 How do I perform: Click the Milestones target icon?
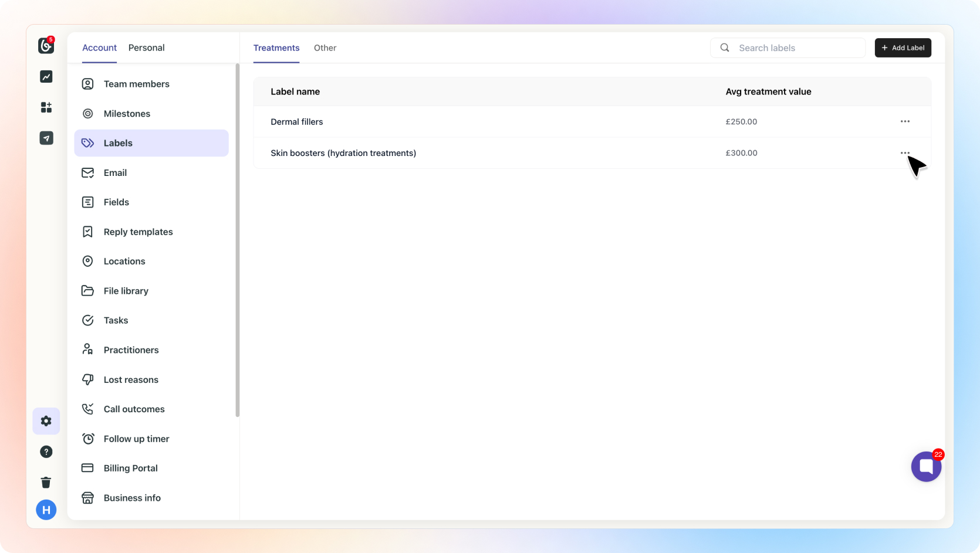coord(87,114)
